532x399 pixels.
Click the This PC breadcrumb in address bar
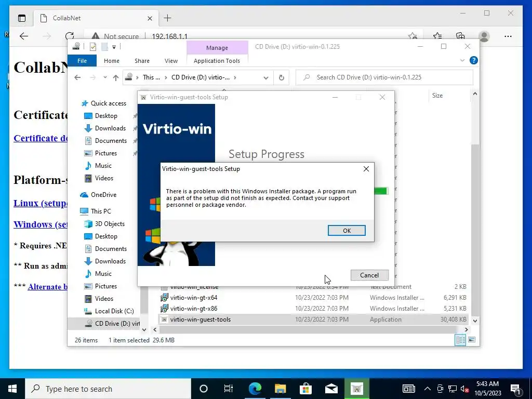[x=151, y=77]
